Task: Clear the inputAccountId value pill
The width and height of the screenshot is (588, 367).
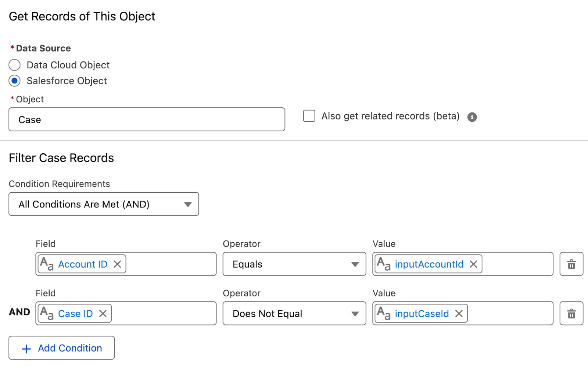Action: pyautogui.click(x=473, y=264)
